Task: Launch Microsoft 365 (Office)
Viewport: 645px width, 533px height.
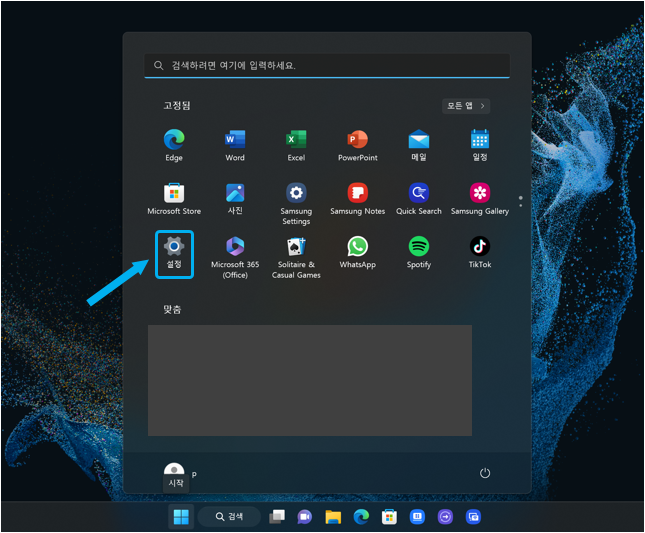Action: [x=235, y=257]
